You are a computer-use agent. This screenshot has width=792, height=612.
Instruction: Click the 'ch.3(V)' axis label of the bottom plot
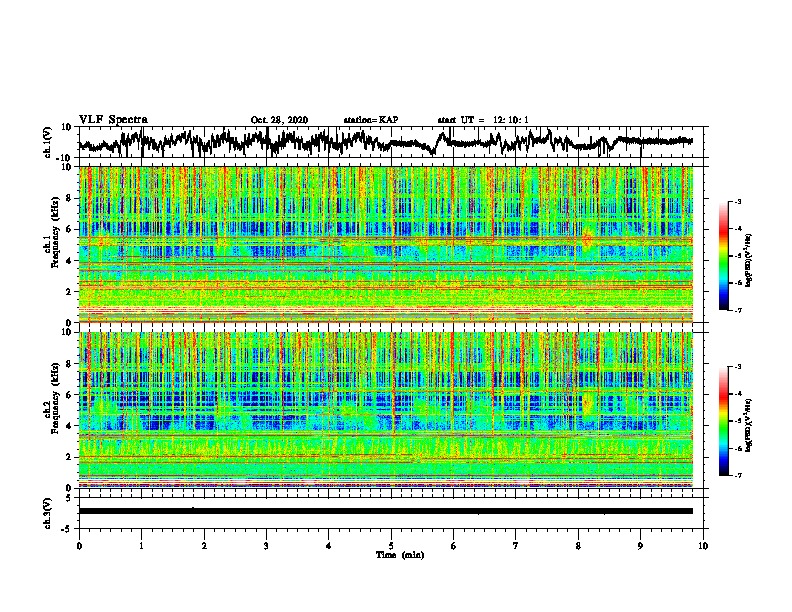coord(48,513)
